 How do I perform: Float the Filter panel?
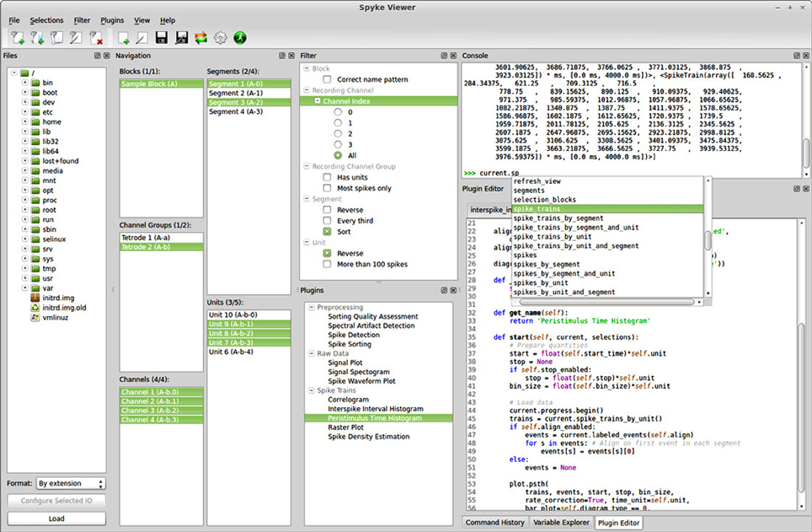click(444, 56)
